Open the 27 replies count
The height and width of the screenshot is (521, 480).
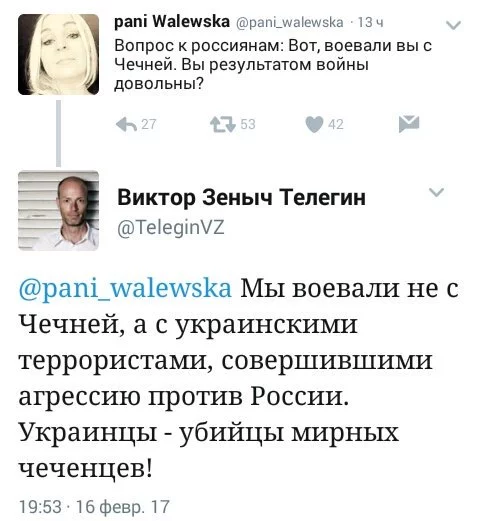click(x=148, y=124)
